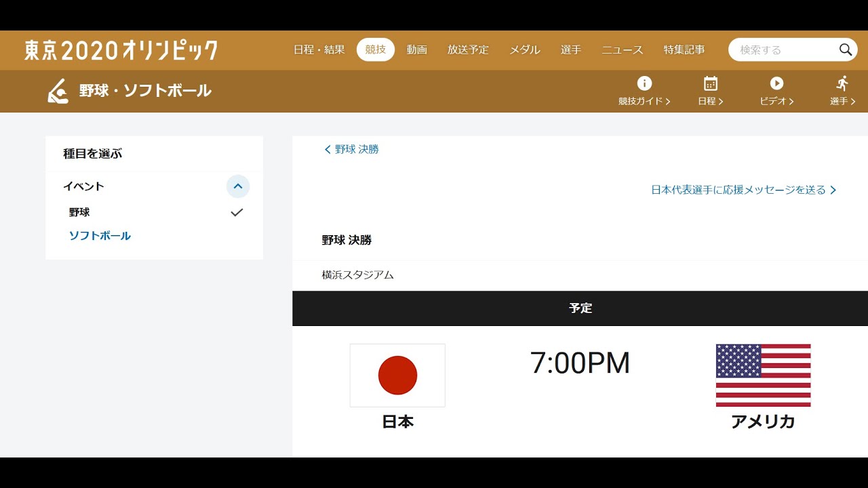Click the search magnifier icon
The image size is (868, 488).
coord(845,49)
